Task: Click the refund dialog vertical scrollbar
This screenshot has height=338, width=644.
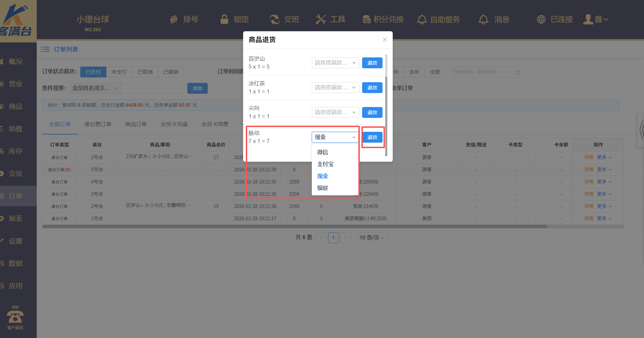Action: click(386, 102)
